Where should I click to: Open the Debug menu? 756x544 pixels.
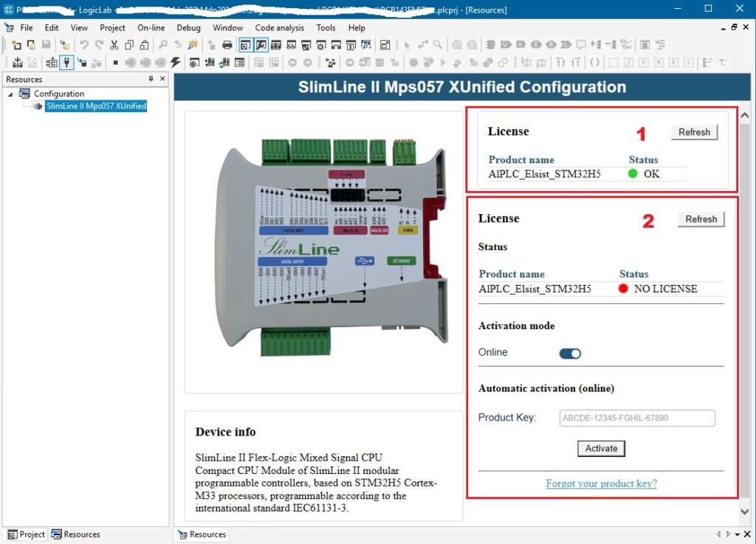188,27
